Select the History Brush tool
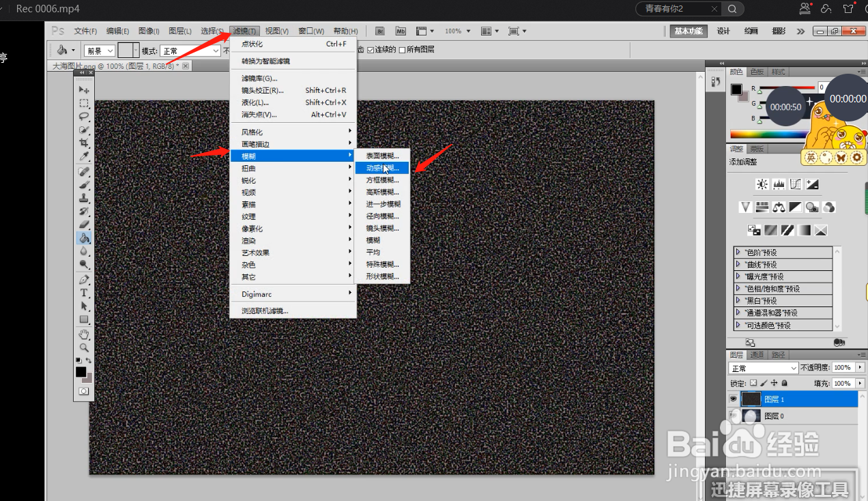The height and width of the screenshot is (501, 868). tap(84, 212)
